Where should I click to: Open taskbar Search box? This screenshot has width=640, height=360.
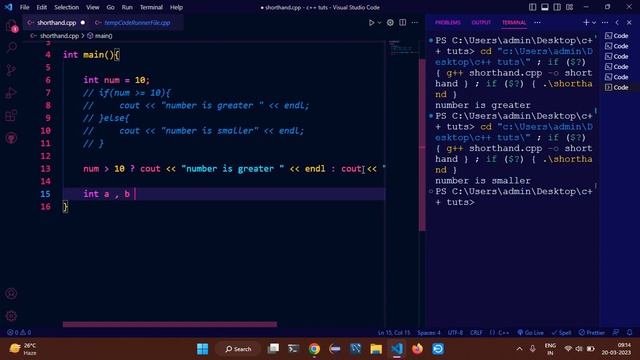click(238, 349)
